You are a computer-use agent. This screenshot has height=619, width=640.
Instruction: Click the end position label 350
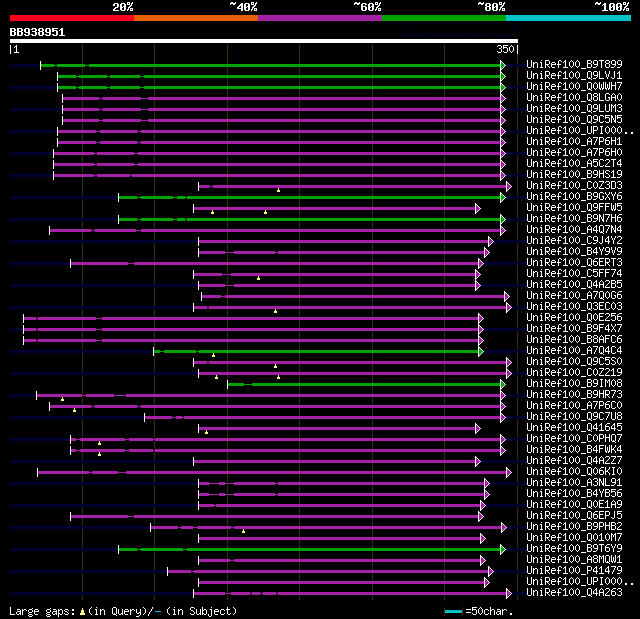click(505, 49)
